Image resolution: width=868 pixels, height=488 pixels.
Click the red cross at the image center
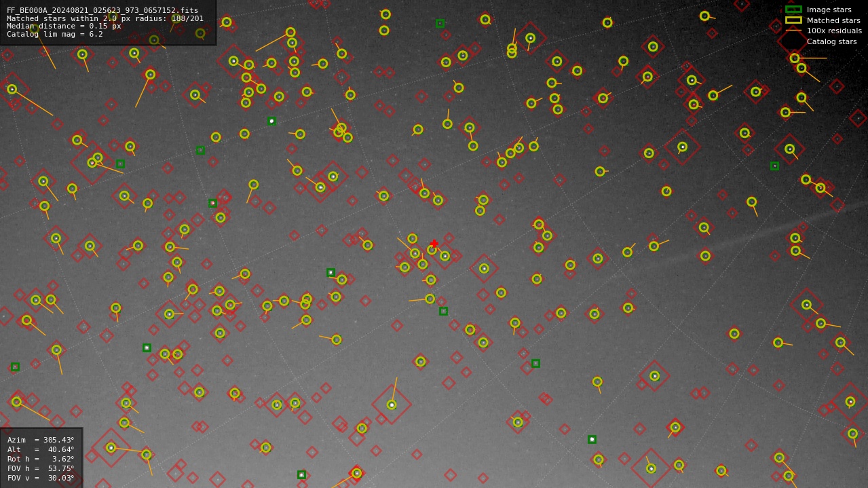point(434,244)
